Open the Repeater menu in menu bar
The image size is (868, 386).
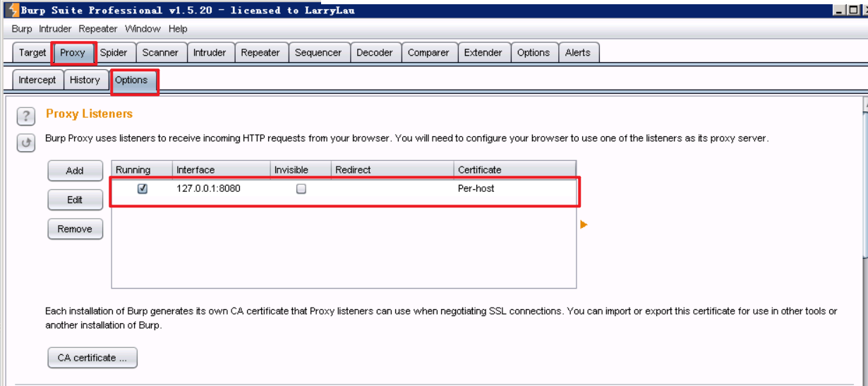pos(98,29)
